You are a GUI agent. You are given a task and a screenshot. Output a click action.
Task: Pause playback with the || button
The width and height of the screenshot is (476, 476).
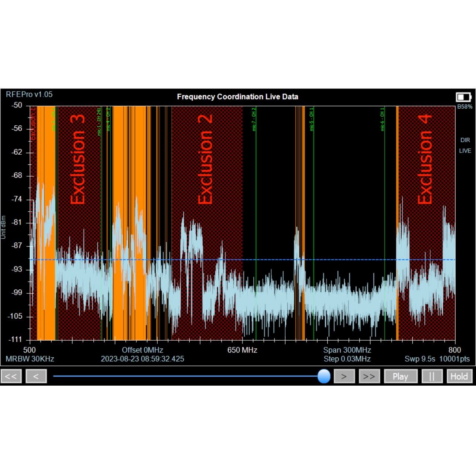[432, 376]
